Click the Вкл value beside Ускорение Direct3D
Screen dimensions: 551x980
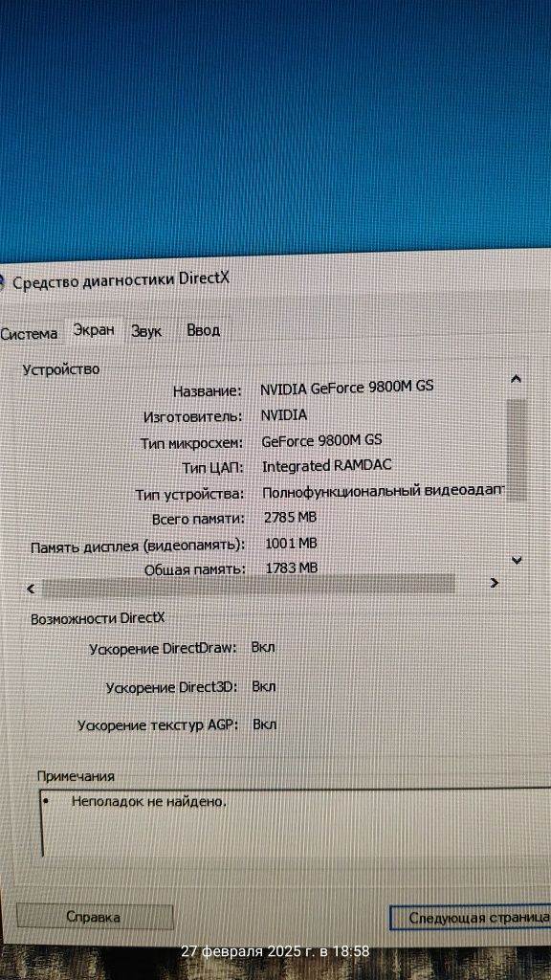tap(264, 686)
